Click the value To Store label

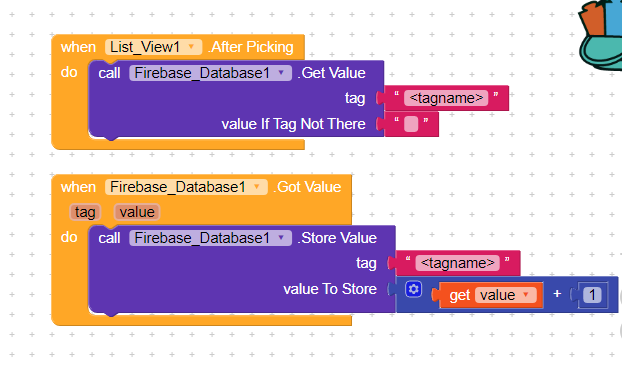[x=330, y=289]
